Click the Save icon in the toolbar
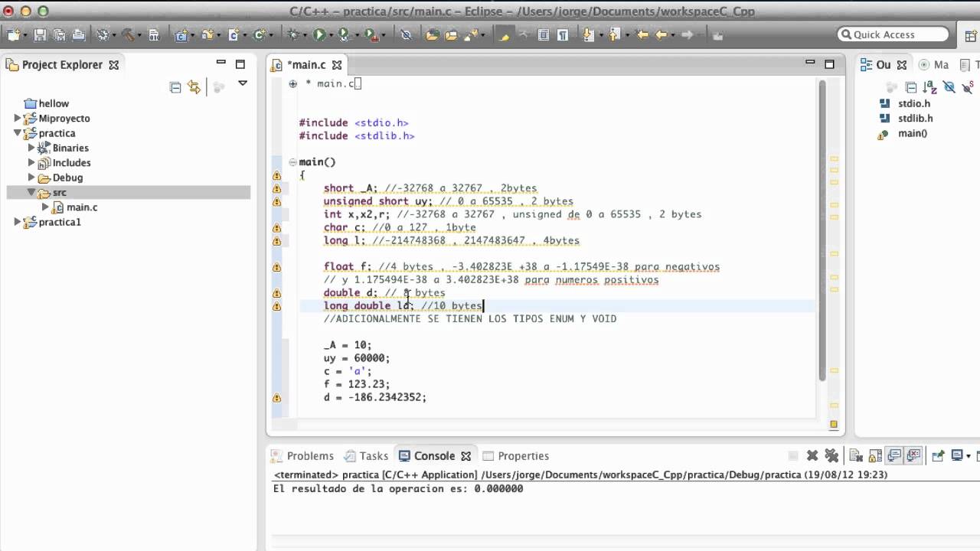The width and height of the screenshot is (980, 551). click(x=40, y=35)
